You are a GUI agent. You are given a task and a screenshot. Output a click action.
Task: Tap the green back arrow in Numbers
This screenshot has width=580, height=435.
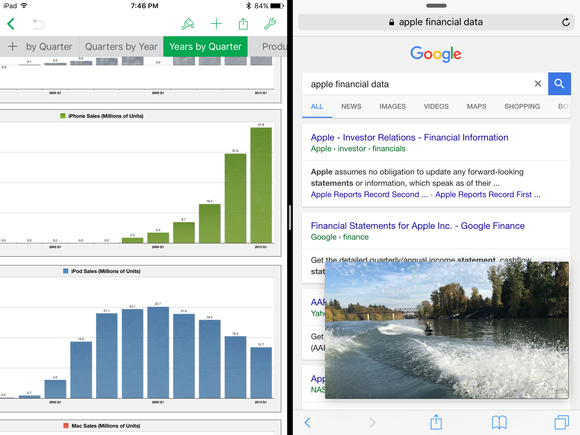coord(11,24)
